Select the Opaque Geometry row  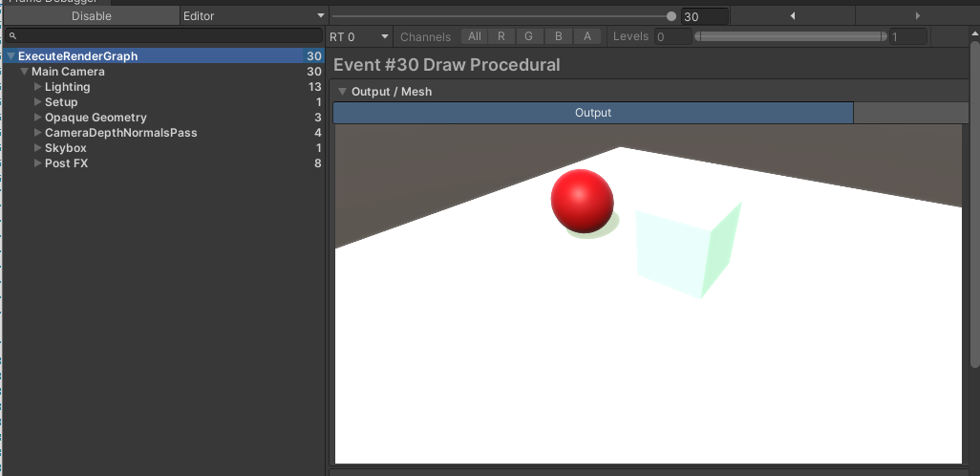[x=163, y=117]
